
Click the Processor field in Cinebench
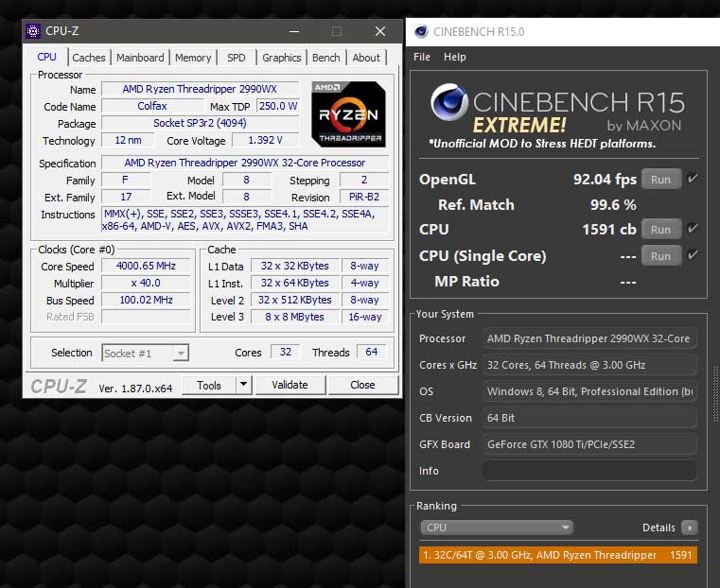(x=589, y=338)
